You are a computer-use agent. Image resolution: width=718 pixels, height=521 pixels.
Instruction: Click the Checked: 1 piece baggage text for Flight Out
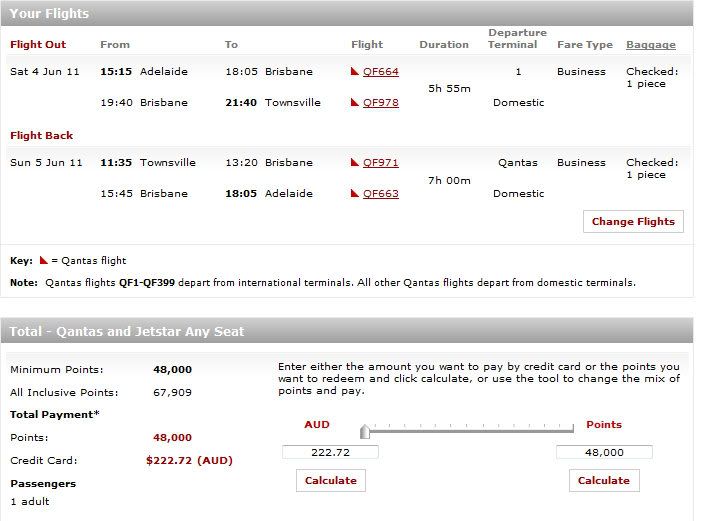point(652,77)
